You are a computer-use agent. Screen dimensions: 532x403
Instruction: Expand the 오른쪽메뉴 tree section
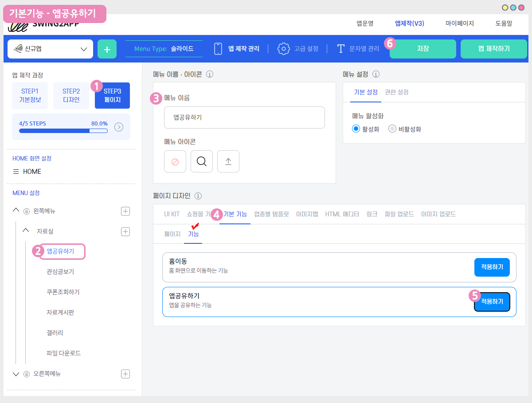(16, 374)
